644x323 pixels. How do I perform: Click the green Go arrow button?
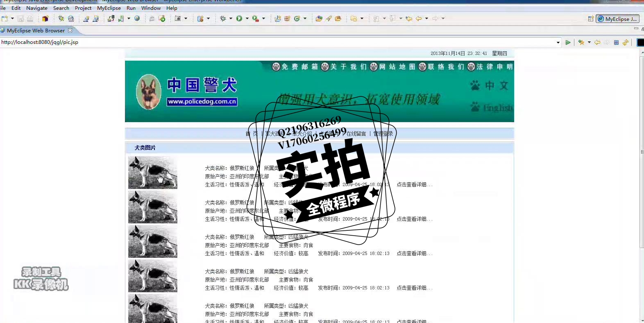coord(568,42)
